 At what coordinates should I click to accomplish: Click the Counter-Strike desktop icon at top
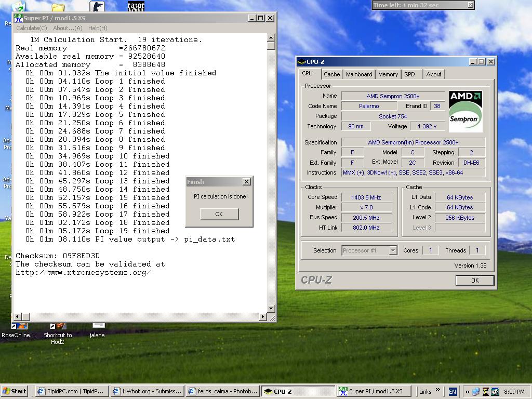[x=97, y=6]
